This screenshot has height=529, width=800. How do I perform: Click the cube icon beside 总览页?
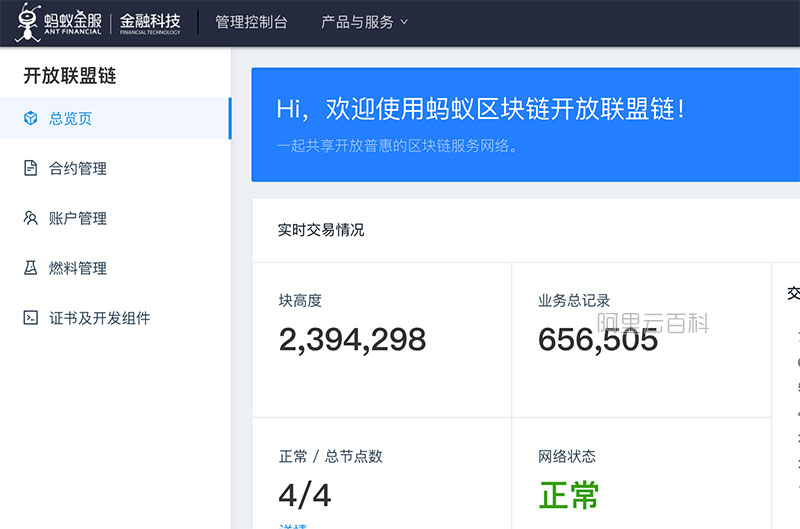(31, 118)
